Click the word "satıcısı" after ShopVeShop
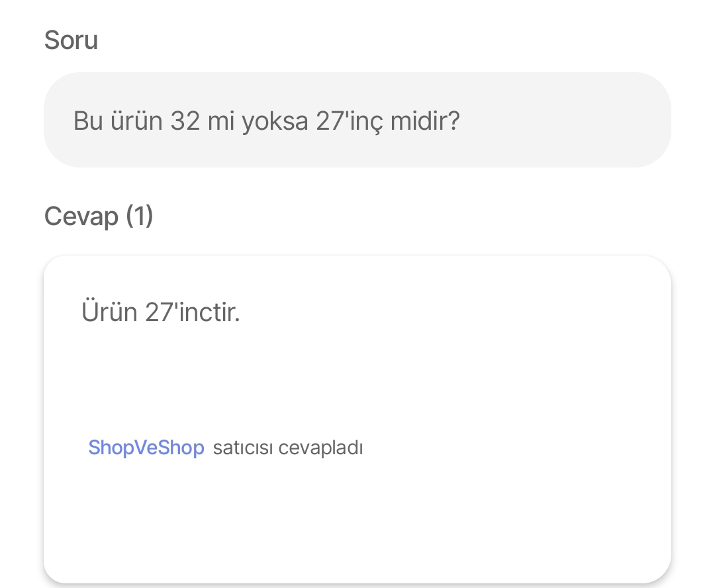The image size is (715, 588). [x=242, y=448]
